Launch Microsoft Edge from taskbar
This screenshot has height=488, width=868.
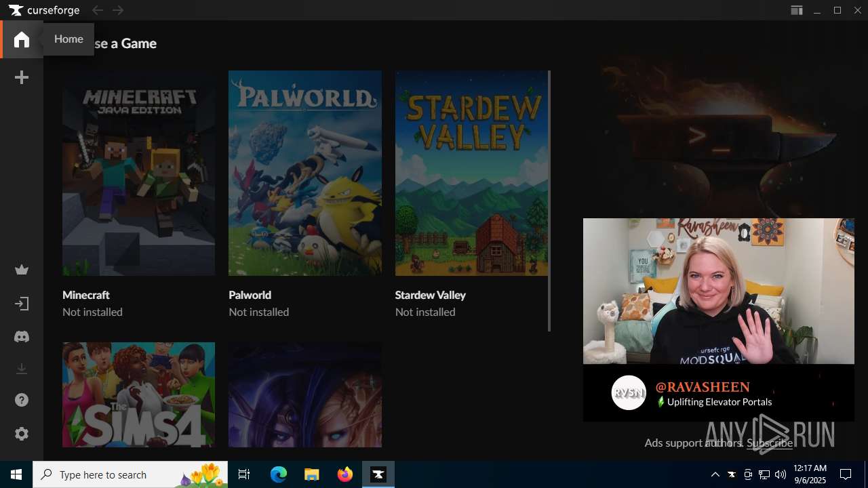(279, 474)
